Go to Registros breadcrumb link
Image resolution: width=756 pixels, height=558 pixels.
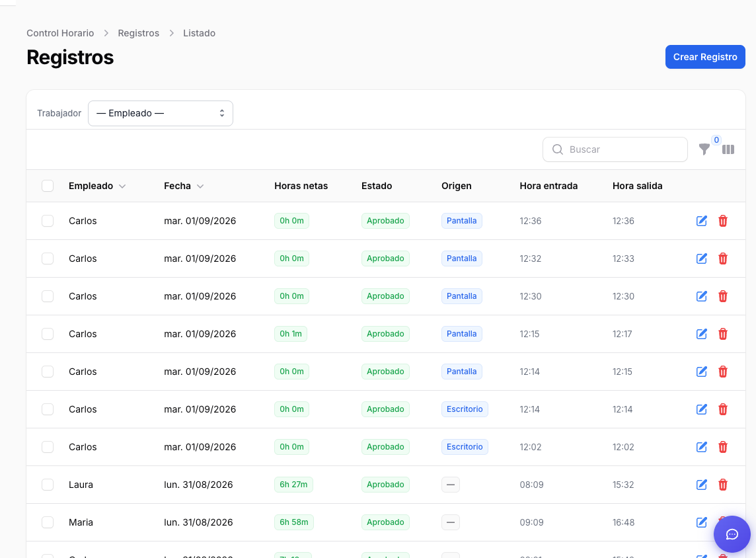coord(138,33)
